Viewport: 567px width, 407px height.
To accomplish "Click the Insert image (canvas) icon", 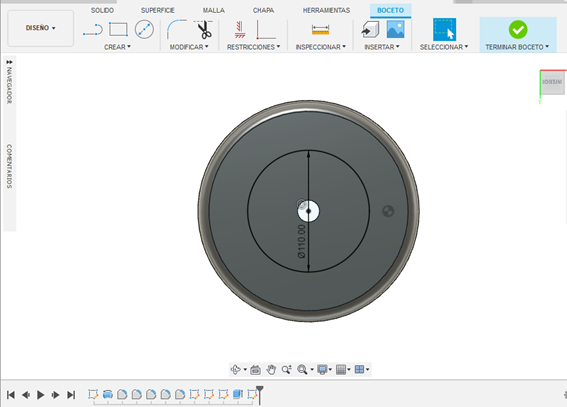I will tap(395, 29).
